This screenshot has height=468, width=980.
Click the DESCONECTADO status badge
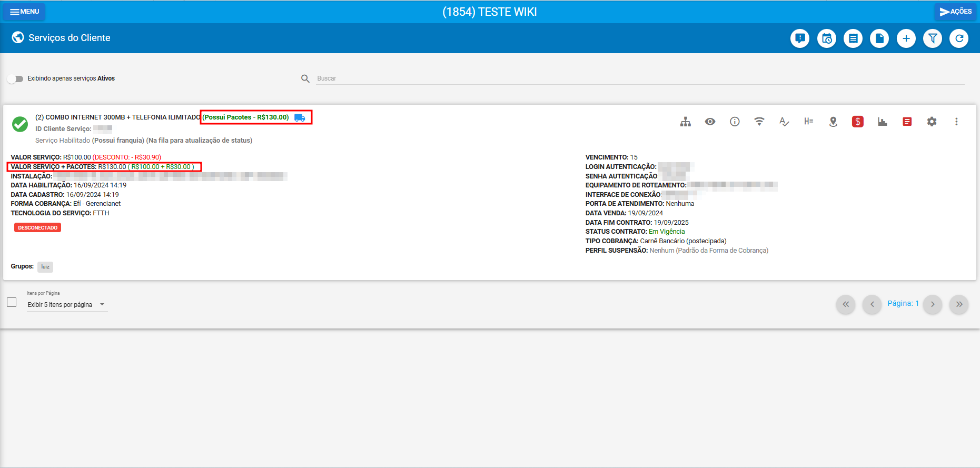click(x=37, y=228)
